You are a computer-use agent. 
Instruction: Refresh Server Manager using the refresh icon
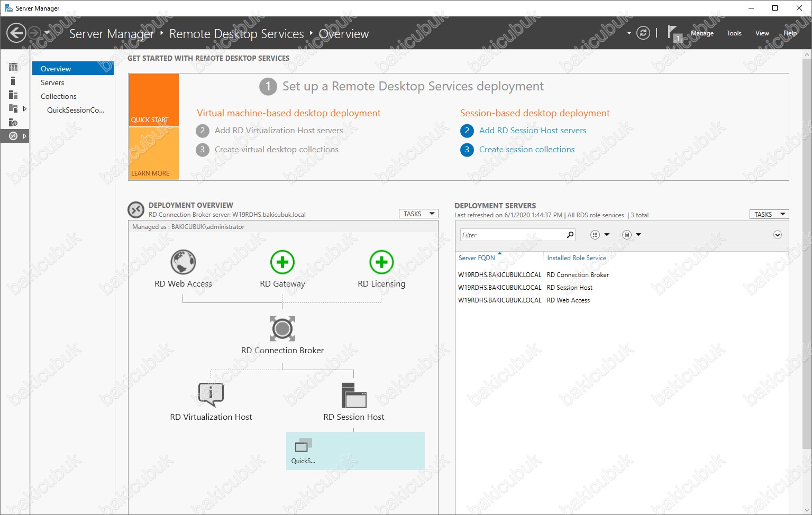click(643, 33)
